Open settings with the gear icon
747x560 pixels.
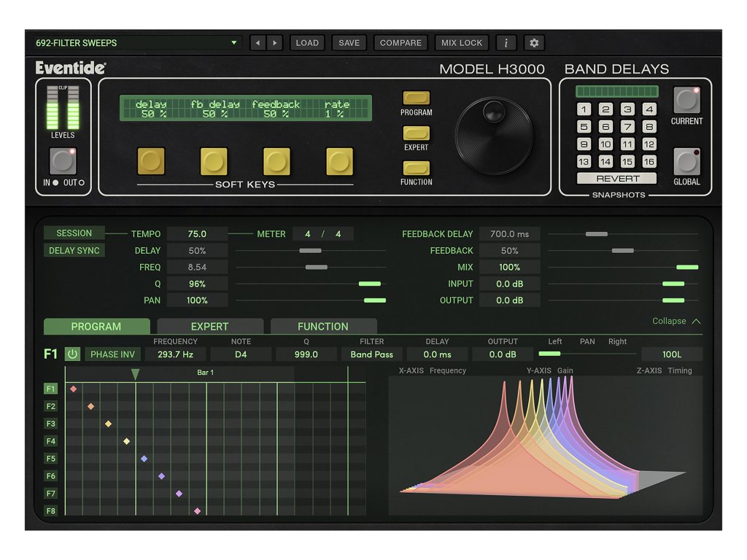tap(534, 43)
